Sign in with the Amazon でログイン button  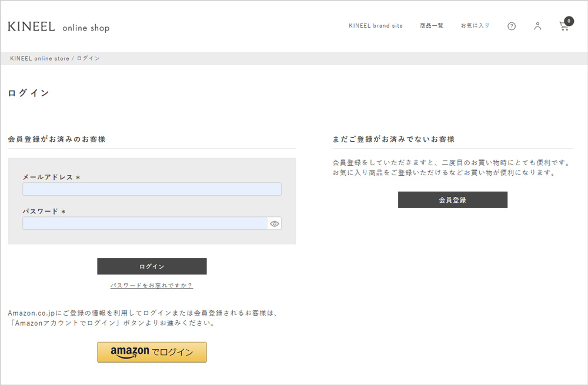pyautogui.click(x=152, y=352)
